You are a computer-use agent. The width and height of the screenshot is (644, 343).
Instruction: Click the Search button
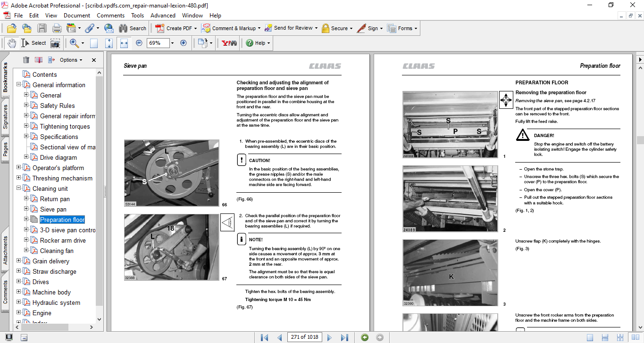(133, 28)
